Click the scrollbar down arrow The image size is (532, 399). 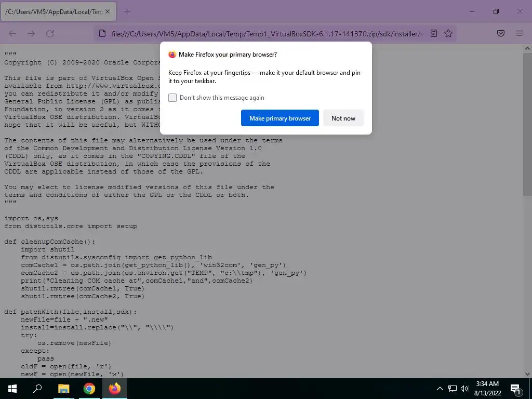527,374
